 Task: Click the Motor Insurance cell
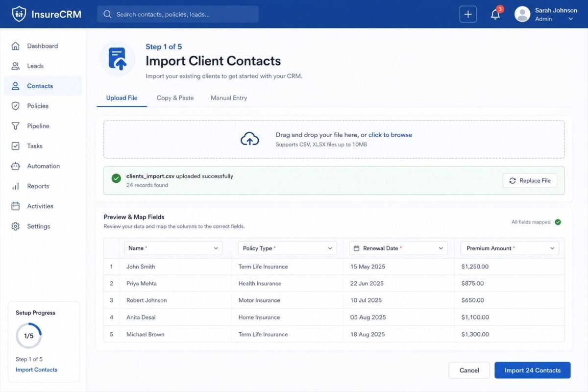pyautogui.click(x=259, y=300)
